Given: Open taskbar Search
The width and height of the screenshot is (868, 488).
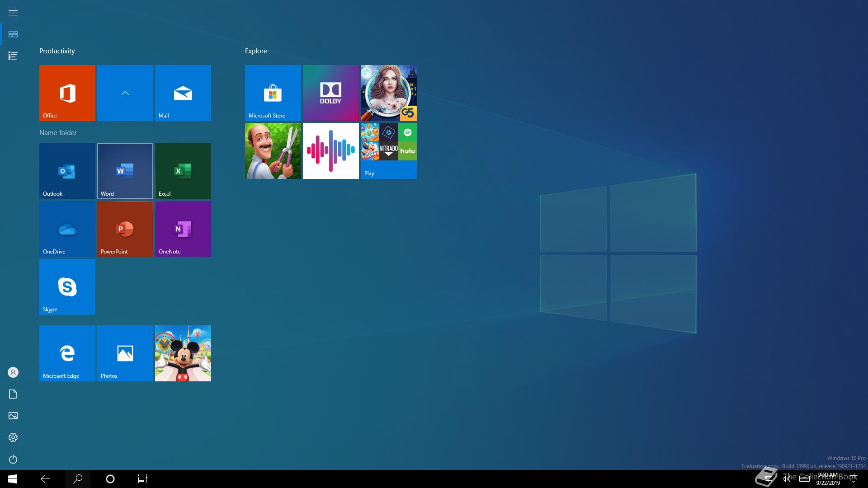Looking at the screenshot, I should [78, 479].
